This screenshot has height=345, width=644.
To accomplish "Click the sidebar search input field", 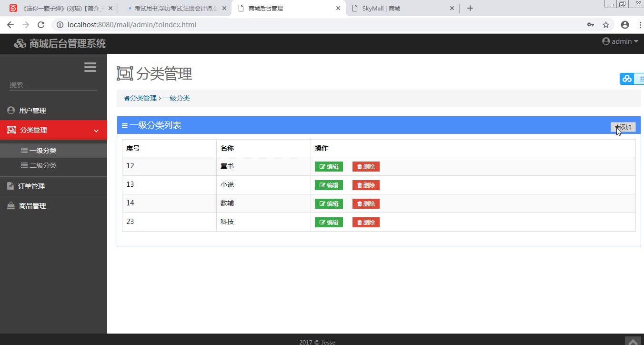I will click(53, 85).
